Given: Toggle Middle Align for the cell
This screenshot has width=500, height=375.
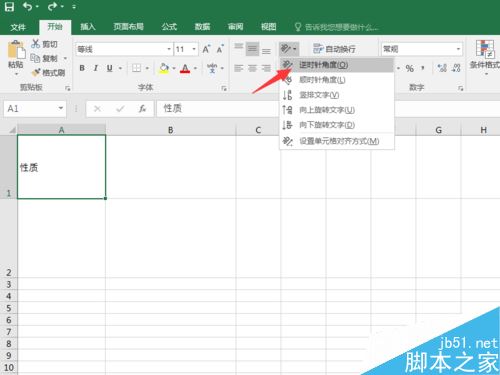Looking at the screenshot, I should [x=252, y=49].
